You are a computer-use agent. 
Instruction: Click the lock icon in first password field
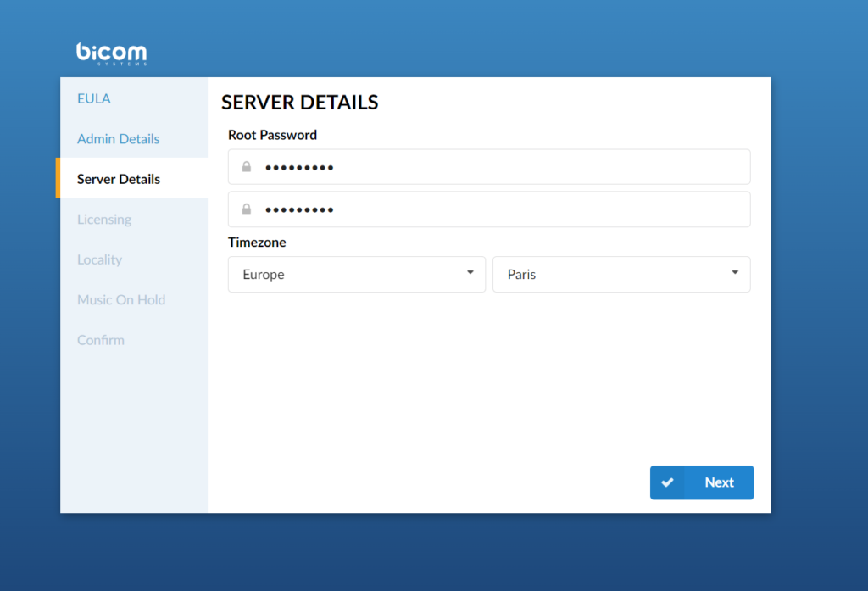(246, 166)
